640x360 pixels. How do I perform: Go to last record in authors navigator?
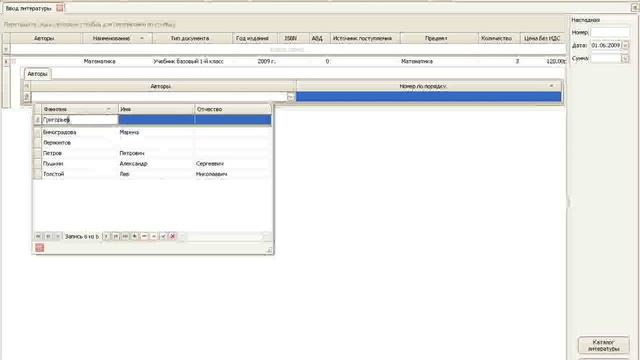tap(125, 236)
